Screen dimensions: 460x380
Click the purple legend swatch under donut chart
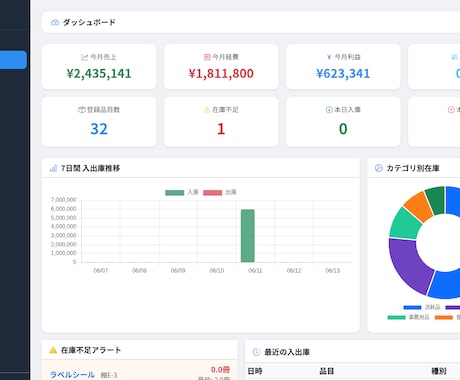(x=453, y=307)
